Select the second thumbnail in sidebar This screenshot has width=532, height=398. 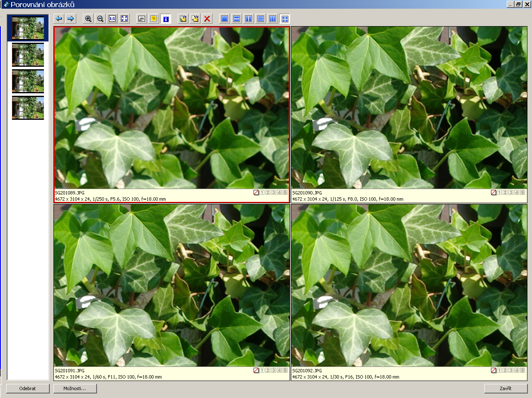tap(28, 54)
